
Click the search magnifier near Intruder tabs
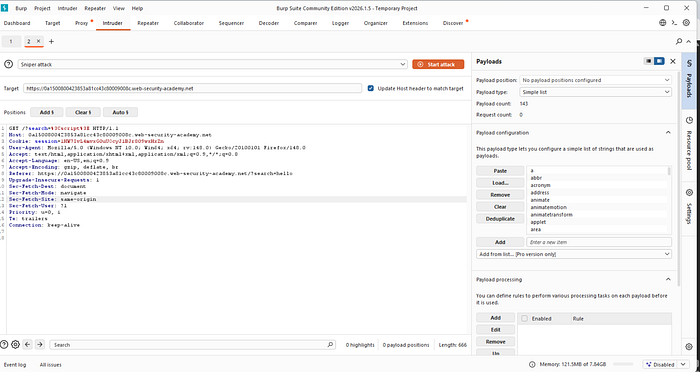679,42
